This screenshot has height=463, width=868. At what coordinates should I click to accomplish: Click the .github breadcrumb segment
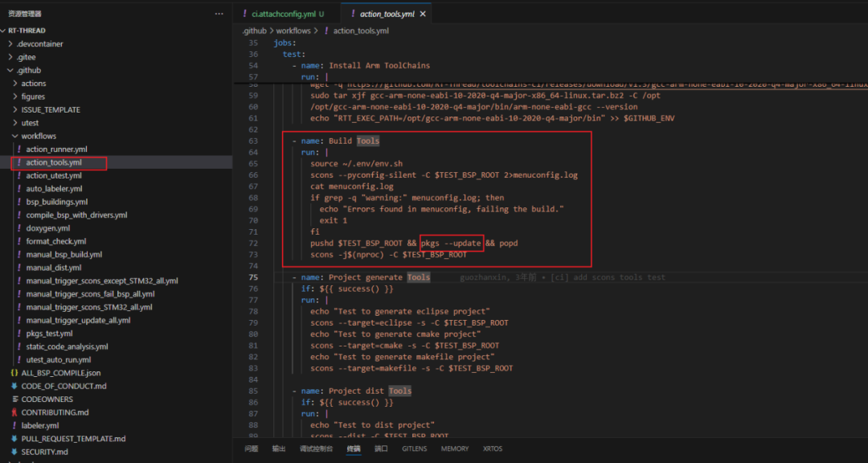tap(254, 31)
